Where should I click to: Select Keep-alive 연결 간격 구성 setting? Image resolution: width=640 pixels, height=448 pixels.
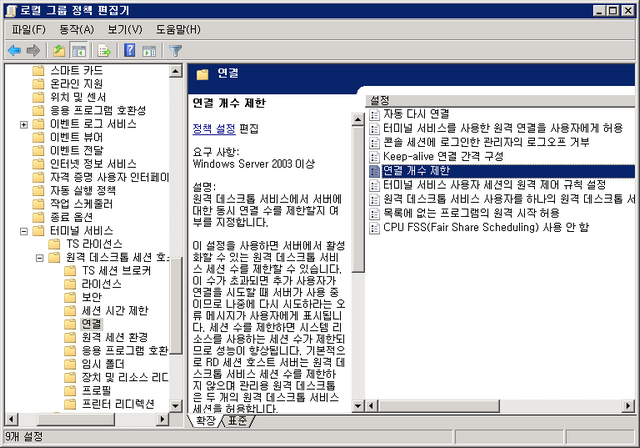[x=443, y=157]
